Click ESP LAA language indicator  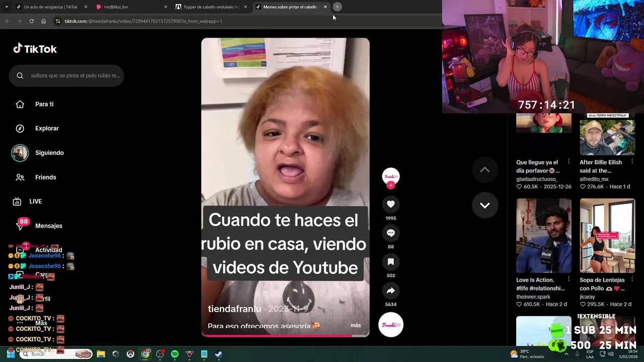[x=590, y=354]
